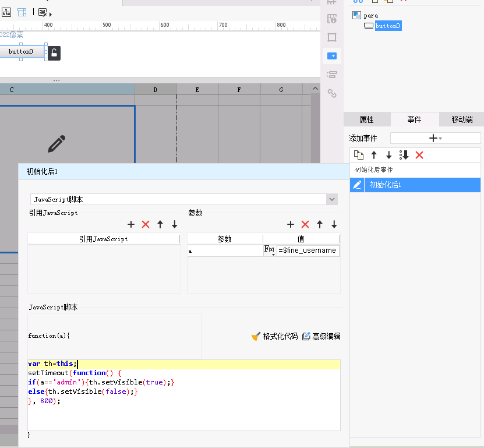Click 格式化代码 format code button
Screen dimensions: 484x448
275,336
